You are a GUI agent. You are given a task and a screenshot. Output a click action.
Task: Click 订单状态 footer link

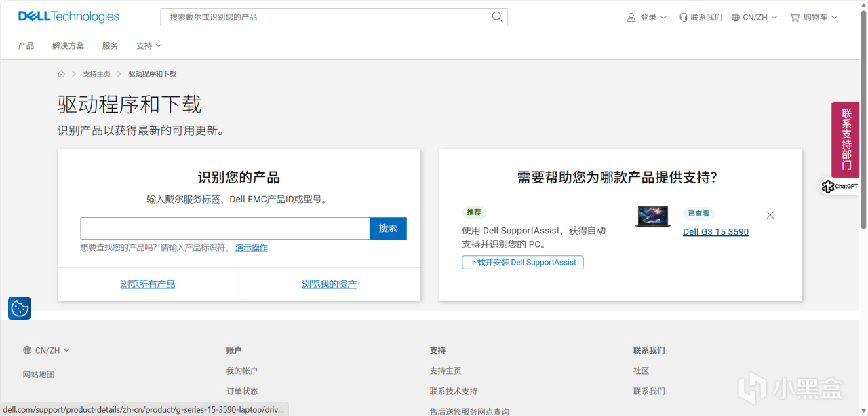[242, 391]
